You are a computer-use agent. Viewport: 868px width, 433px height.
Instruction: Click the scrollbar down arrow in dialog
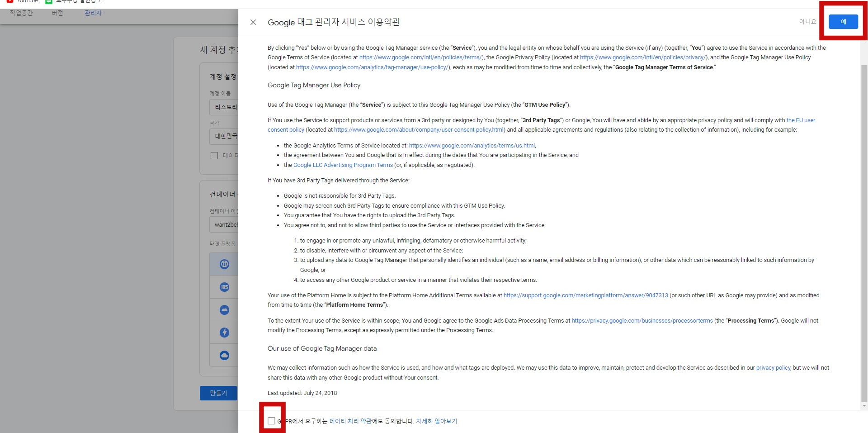point(864,406)
